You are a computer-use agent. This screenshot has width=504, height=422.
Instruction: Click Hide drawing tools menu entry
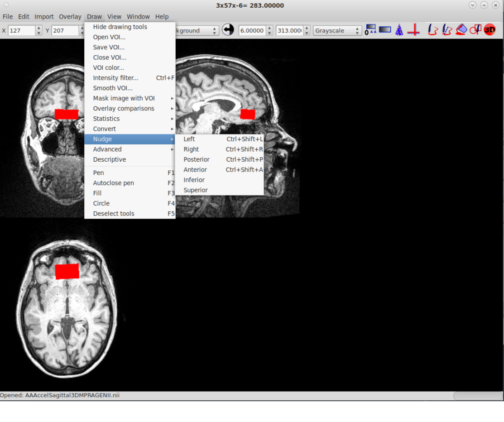(120, 27)
